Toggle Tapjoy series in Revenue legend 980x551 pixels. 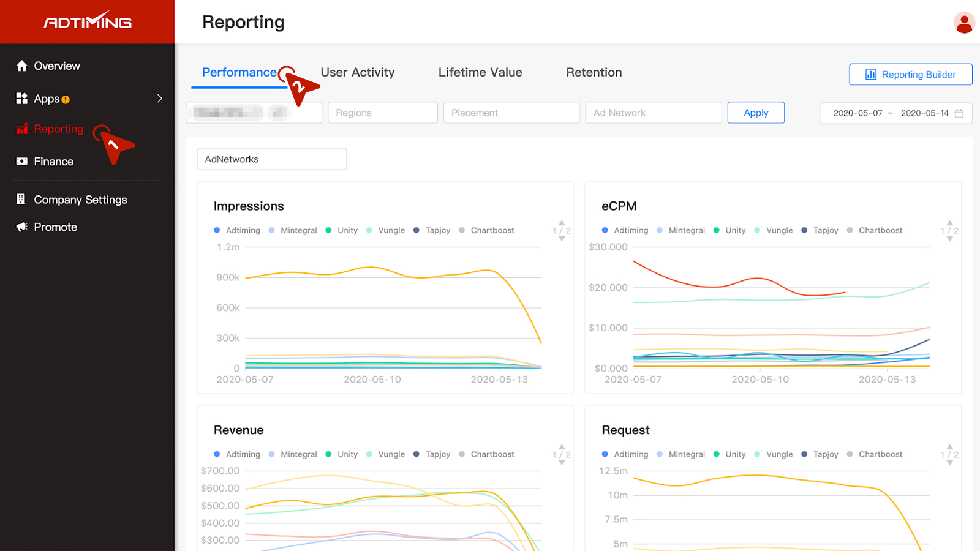[x=432, y=454]
